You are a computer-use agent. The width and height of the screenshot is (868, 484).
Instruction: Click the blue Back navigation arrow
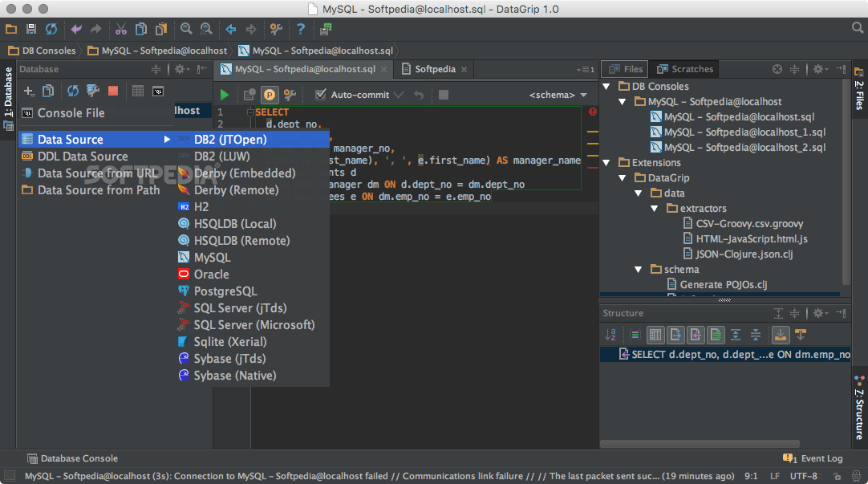(231, 29)
